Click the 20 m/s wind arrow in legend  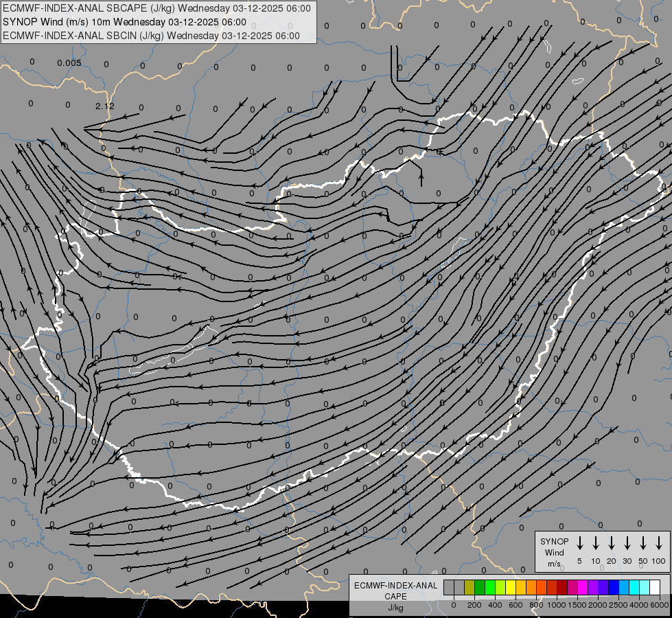[611, 543]
